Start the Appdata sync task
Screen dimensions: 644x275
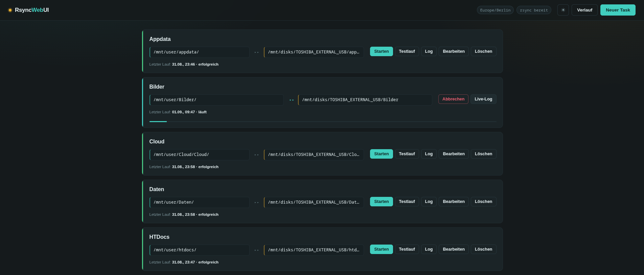click(x=381, y=51)
